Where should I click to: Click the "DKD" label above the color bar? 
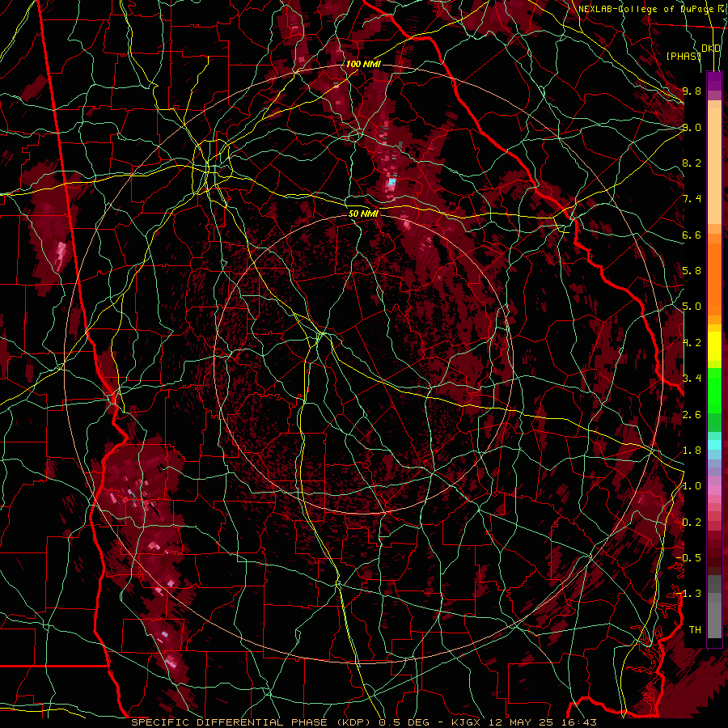[x=711, y=49]
